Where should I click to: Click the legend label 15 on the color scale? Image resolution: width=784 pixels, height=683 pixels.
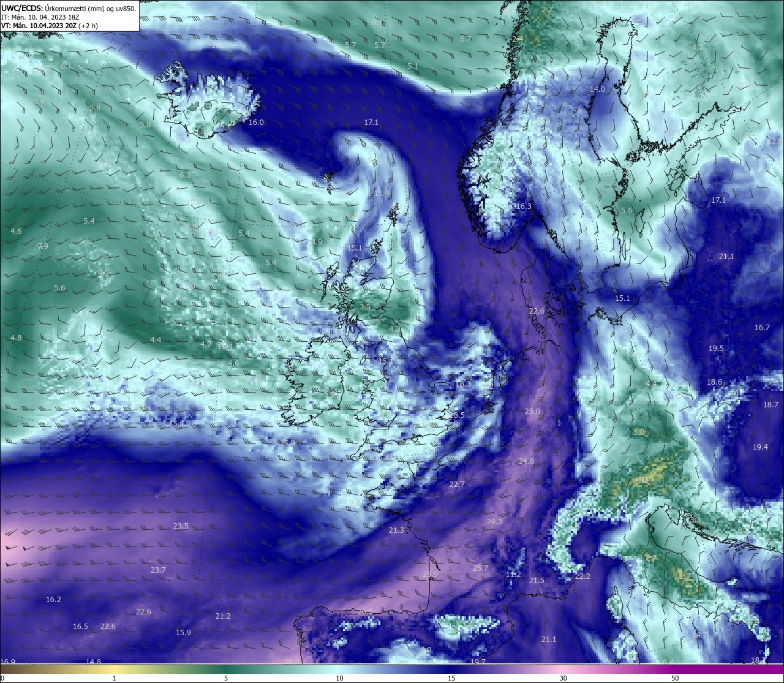451,678
